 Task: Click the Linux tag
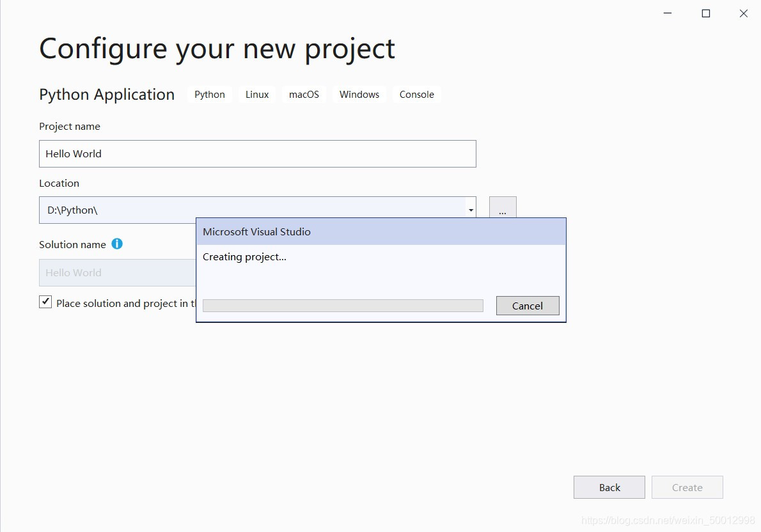tap(257, 94)
